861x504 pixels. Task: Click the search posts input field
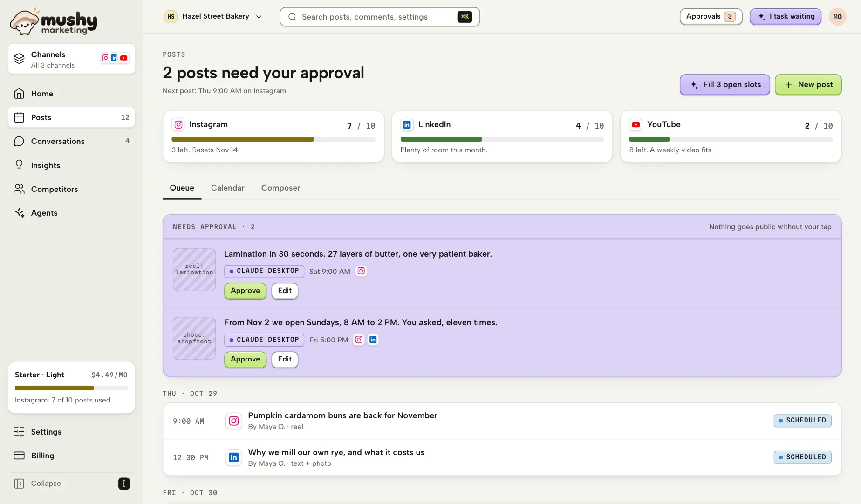point(379,17)
